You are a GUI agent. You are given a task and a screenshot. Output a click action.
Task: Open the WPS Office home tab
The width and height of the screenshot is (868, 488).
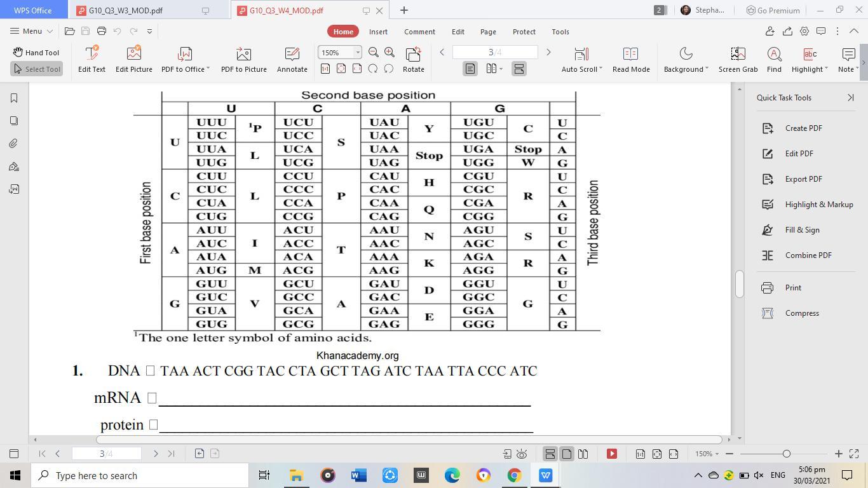(33, 10)
